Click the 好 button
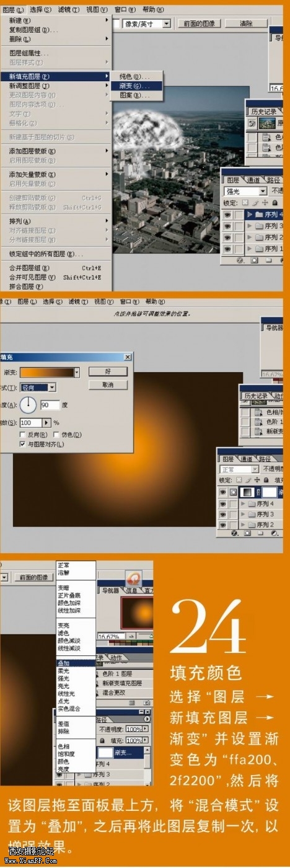290x868 pixels. (x=108, y=371)
